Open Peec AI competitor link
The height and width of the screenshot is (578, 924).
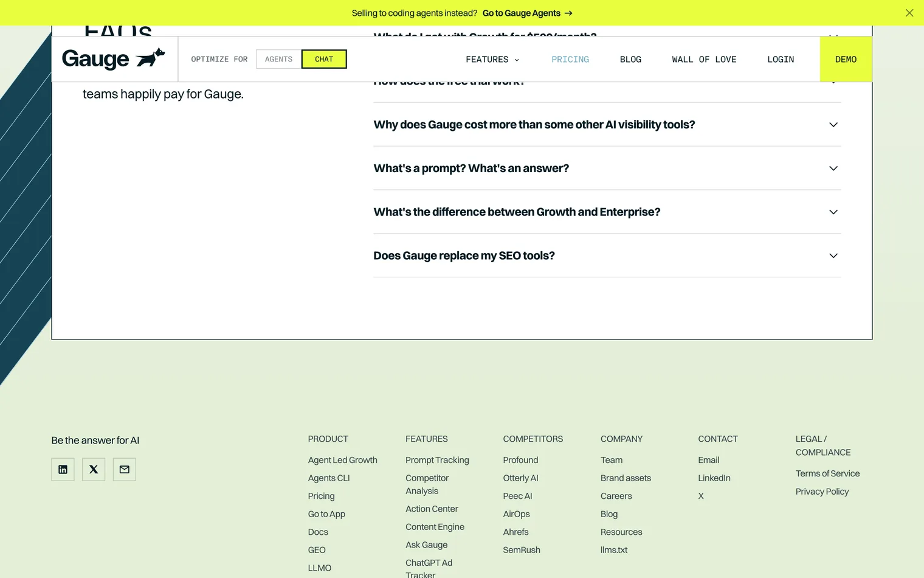point(517,496)
